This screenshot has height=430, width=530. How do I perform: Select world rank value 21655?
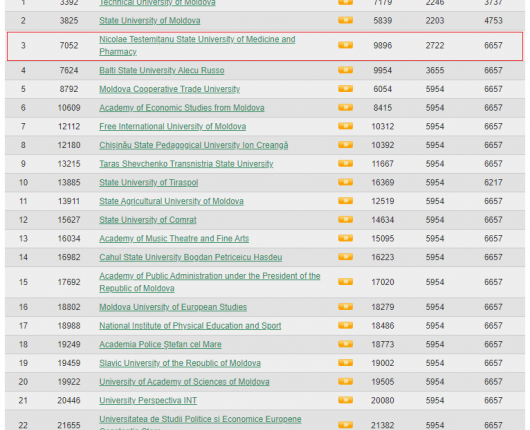[69, 425]
